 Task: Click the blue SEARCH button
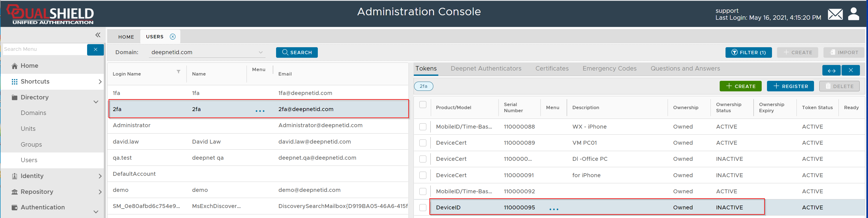(x=296, y=52)
